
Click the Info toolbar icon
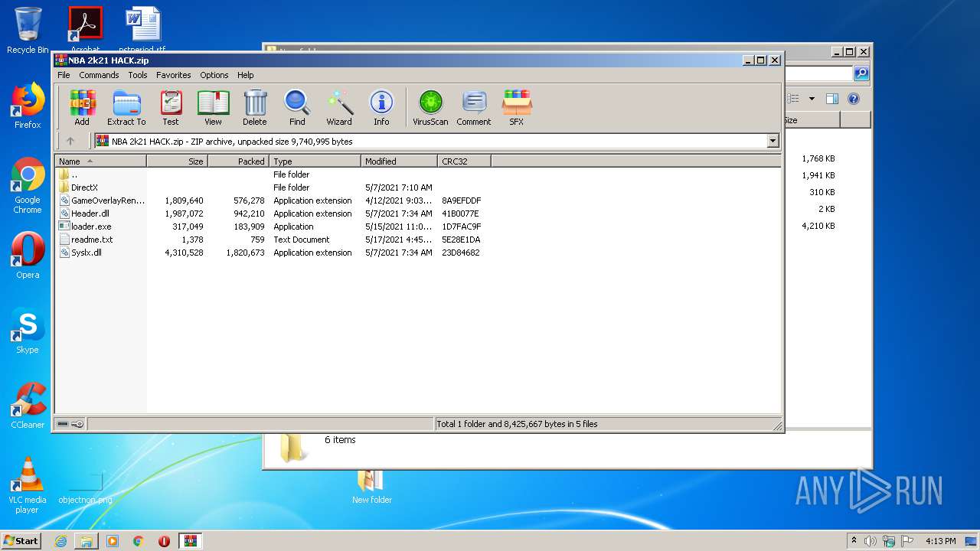coord(381,107)
